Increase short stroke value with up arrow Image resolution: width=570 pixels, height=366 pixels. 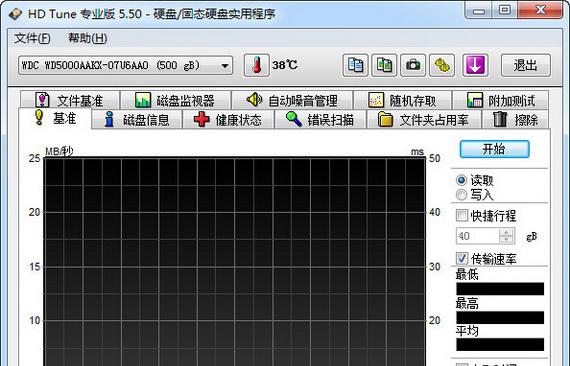506,232
